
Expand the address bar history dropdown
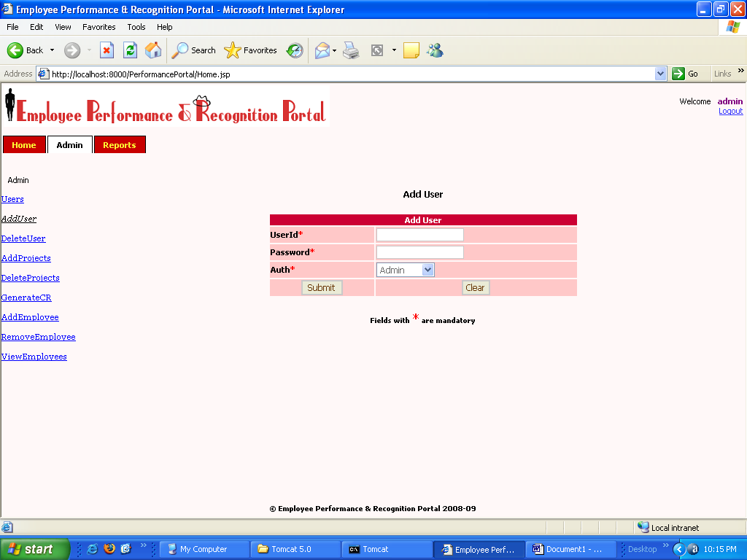pyautogui.click(x=661, y=74)
